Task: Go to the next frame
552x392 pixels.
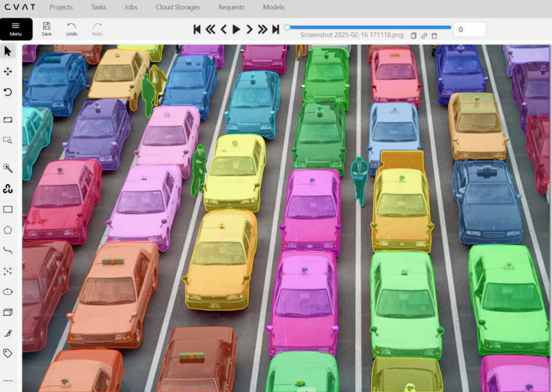Action: point(249,29)
